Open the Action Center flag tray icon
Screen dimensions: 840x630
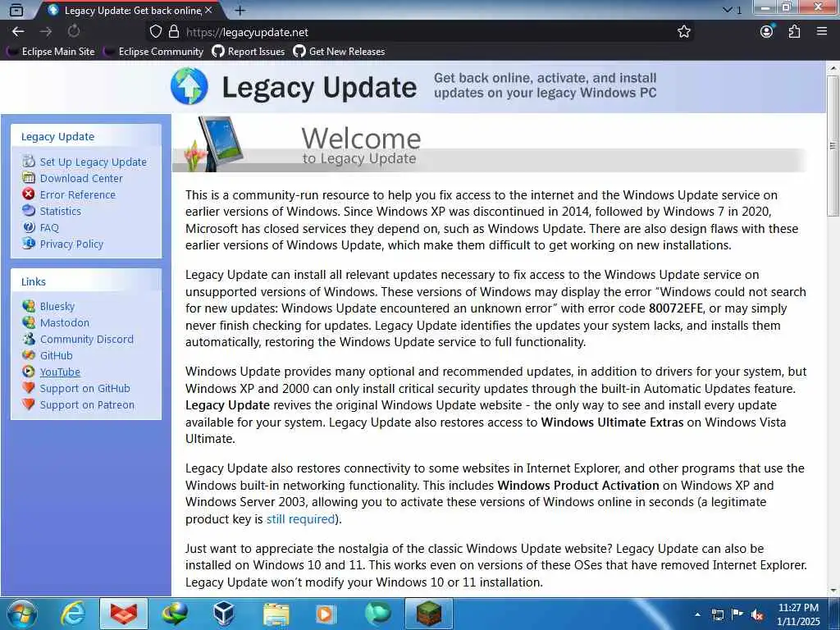pos(737,614)
